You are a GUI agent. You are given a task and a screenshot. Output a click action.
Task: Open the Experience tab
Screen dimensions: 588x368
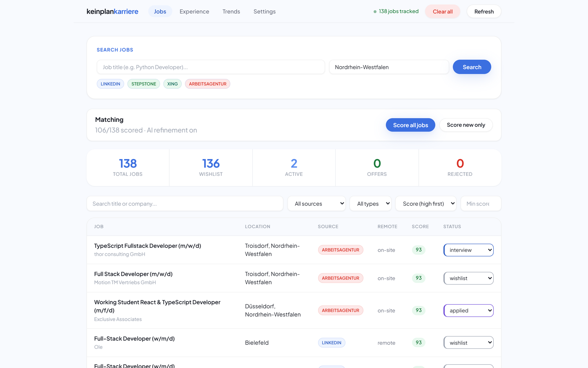click(x=194, y=11)
